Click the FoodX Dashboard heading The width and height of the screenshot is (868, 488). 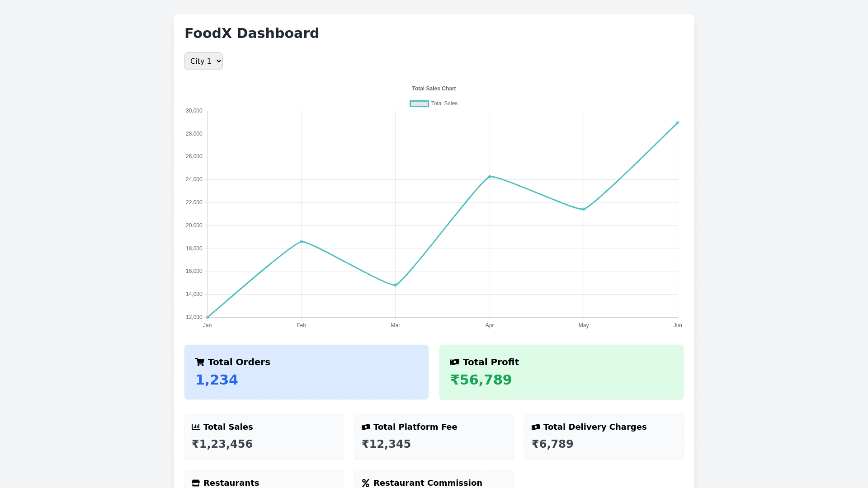[252, 33]
